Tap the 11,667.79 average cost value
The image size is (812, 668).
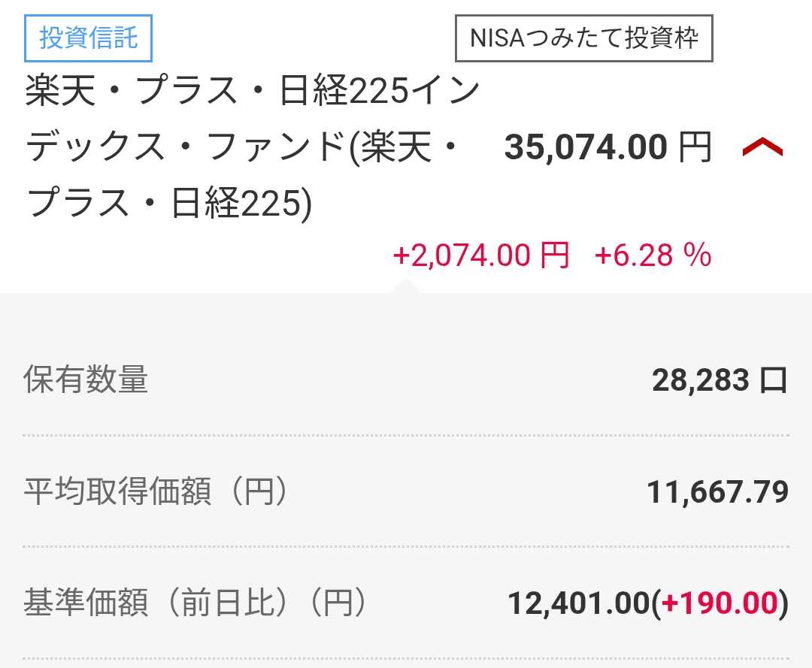coord(718,491)
